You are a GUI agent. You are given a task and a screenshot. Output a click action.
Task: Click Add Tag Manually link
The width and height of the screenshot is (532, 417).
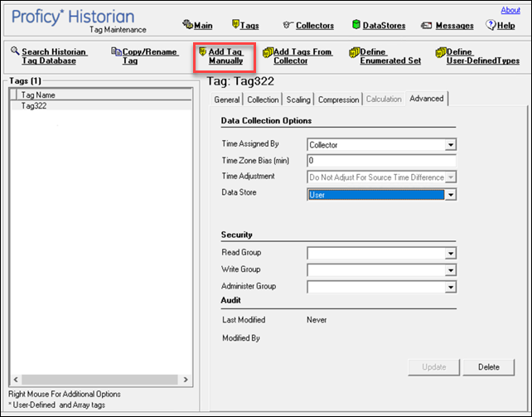pos(225,56)
